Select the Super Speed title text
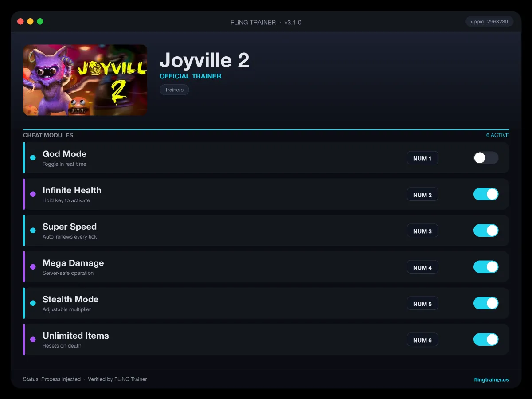Screen dimensions: 532x399 click(x=70, y=227)
